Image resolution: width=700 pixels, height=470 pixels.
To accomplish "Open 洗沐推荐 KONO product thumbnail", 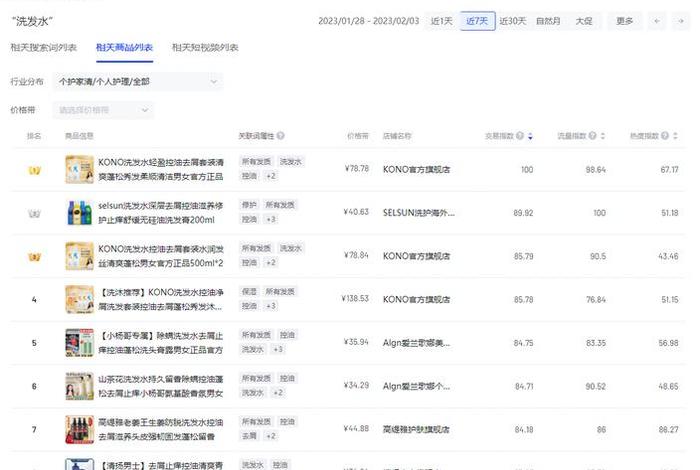I will point(79,299).
